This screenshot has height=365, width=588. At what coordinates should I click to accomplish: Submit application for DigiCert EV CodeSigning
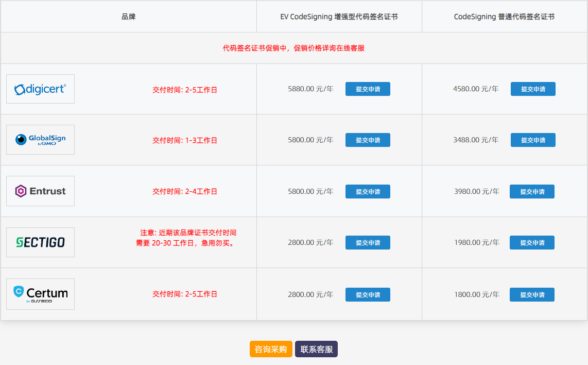tap(368, 89)
